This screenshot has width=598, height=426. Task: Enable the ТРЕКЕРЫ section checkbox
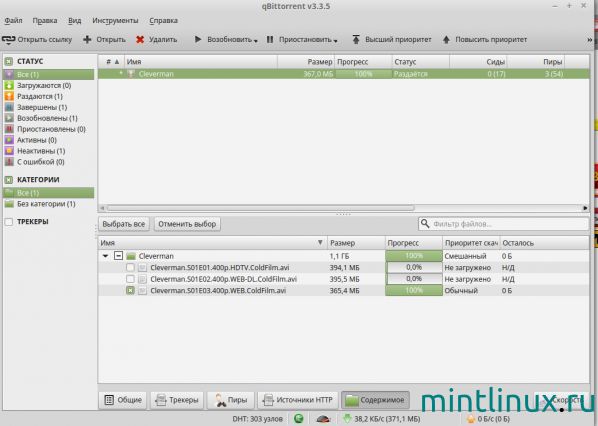tap(9, 222)
